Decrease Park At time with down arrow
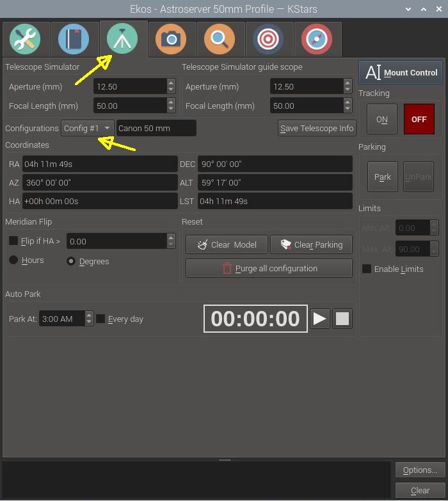Image resolution: width=448 pixels, height=501 pixels. pyautogui.click(x=89, y=322)
